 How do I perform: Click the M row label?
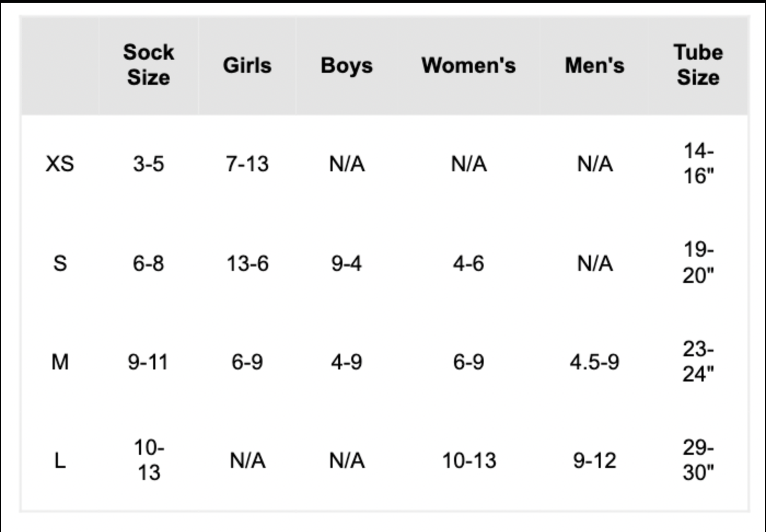pyautogui.click(x=60, y=362)
